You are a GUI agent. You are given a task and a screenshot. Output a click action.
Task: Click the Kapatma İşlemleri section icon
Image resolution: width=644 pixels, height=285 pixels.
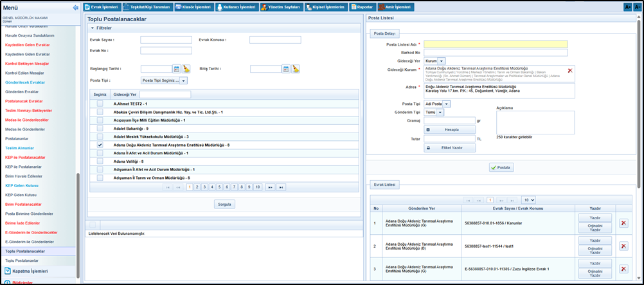click(8, 271)
